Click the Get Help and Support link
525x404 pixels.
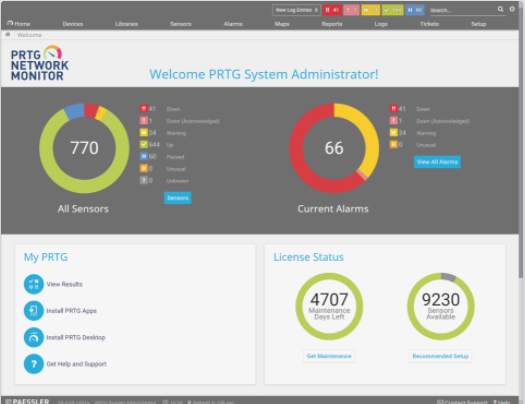coord(77,364)
